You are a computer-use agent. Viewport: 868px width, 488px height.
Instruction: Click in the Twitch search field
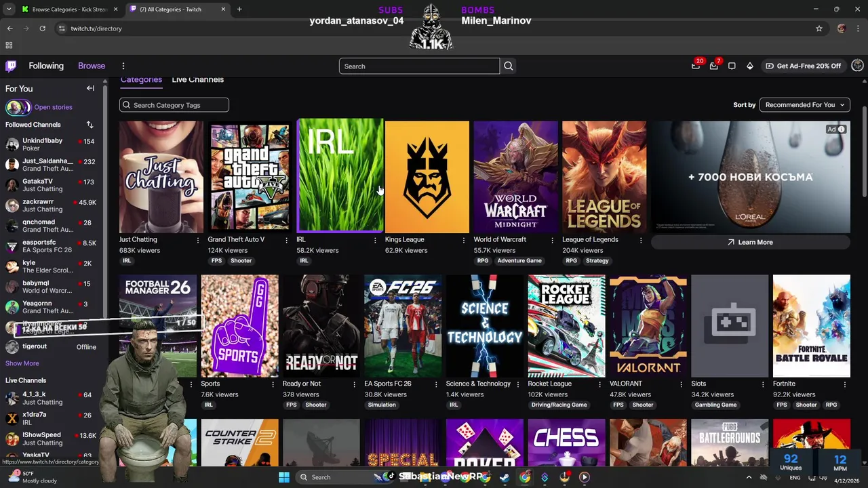[x=419, y=66]
